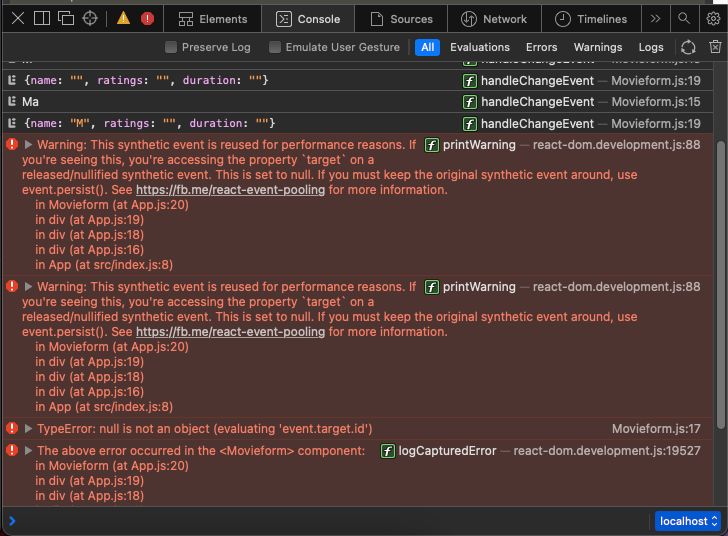Click the function icon beside logCapturedError
The width and height of the screenshot is (728, 536).
pos(388,451)
